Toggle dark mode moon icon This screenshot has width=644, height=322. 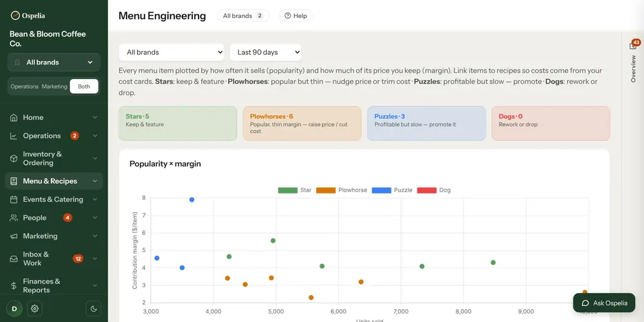[93, 309]
